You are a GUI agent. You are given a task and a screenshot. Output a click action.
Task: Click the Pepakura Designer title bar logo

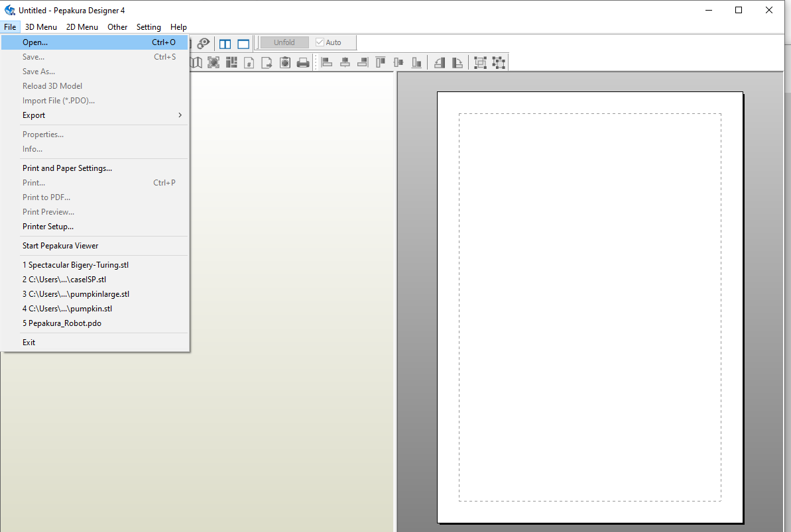pos(9,10)
